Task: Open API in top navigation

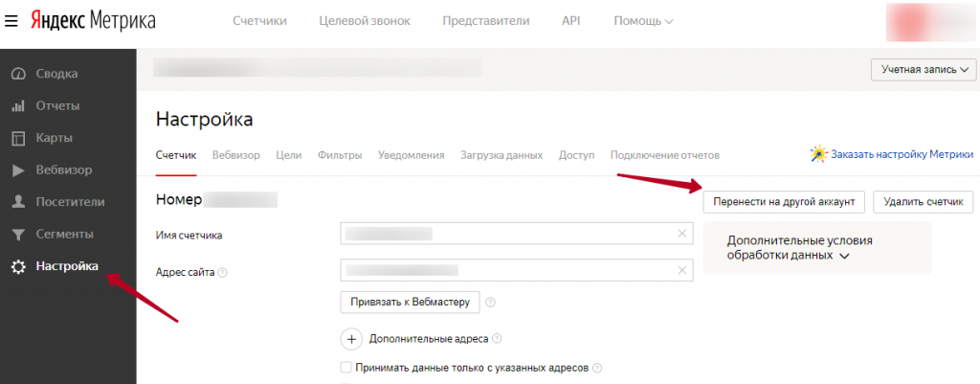Action: click(x=570, y=21)
